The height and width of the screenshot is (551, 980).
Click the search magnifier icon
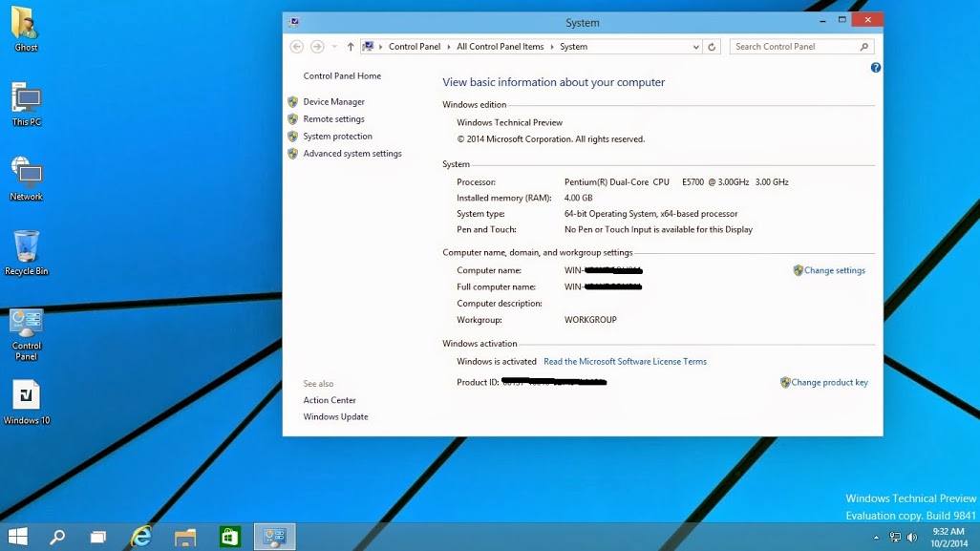863,46
